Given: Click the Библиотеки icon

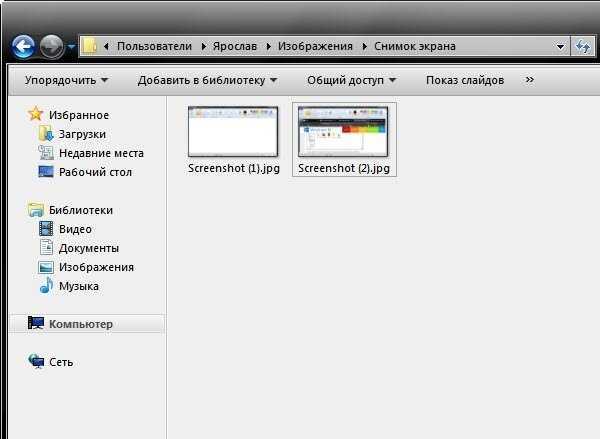Looking at the screenshot, I should [x=36, y=210].
